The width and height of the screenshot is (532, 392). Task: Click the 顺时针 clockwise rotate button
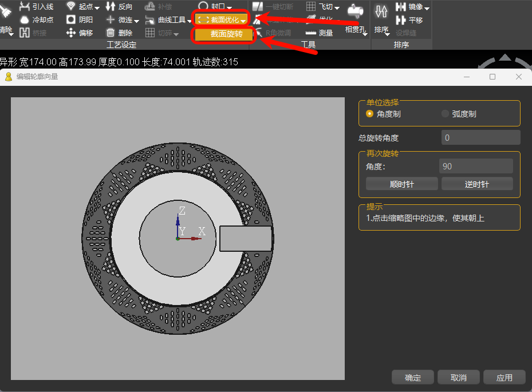tap(401, 184)
